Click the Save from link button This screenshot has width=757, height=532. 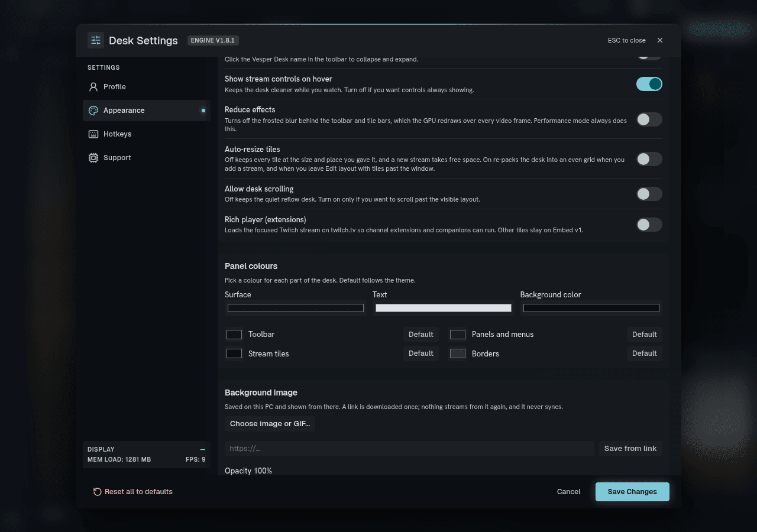(x=630, y=449)
